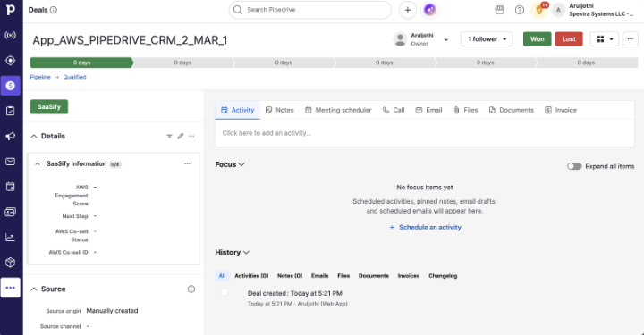The width and height of the screenshot is (644, 335).
Task: Click the Source section info icon
Action: 191,289
